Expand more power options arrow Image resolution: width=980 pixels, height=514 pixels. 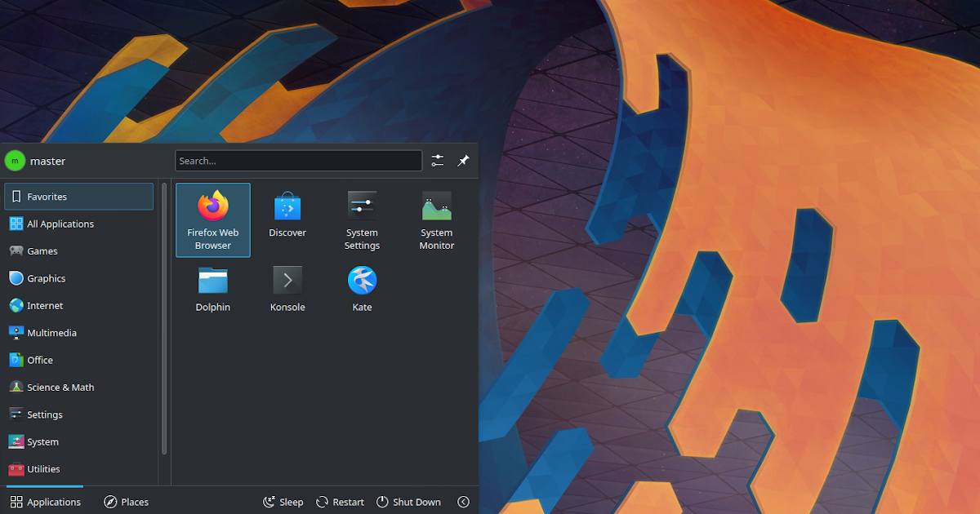coord(463,502)
